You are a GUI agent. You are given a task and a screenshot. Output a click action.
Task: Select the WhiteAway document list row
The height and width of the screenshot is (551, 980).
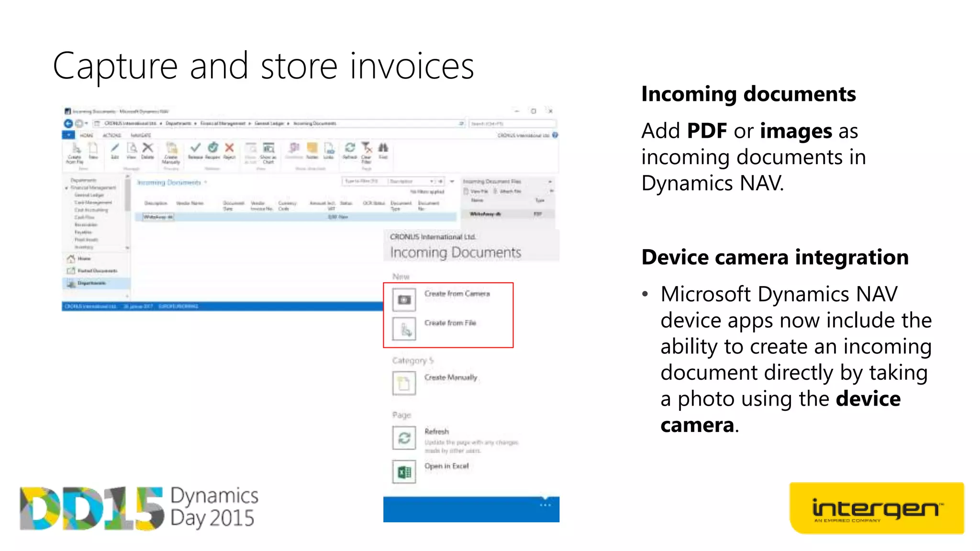coord(295,217)
